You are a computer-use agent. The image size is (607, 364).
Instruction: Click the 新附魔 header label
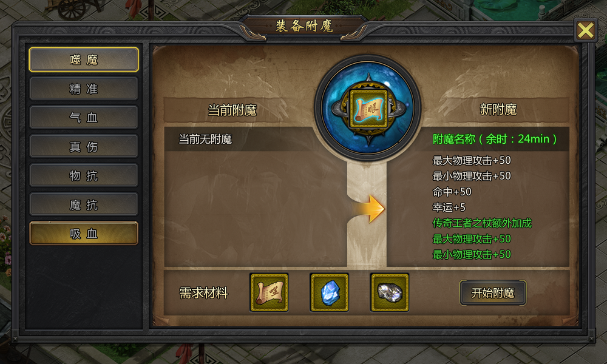click(498, 109)
